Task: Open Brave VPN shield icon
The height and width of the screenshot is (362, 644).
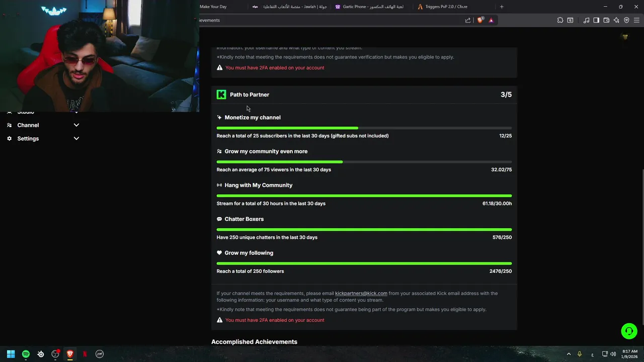Action: pyautogui.click(x=626, y=20)
